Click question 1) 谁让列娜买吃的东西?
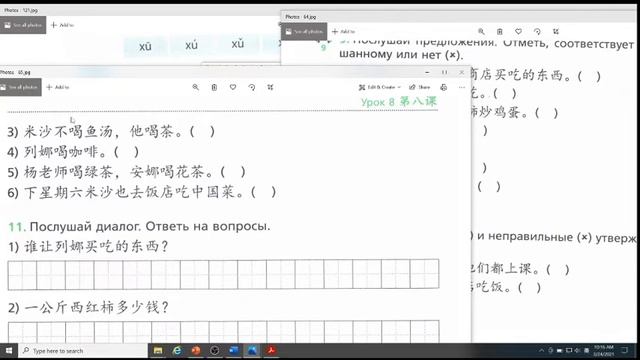The width and height of the screenshot is (640, 360). [88, 246]
